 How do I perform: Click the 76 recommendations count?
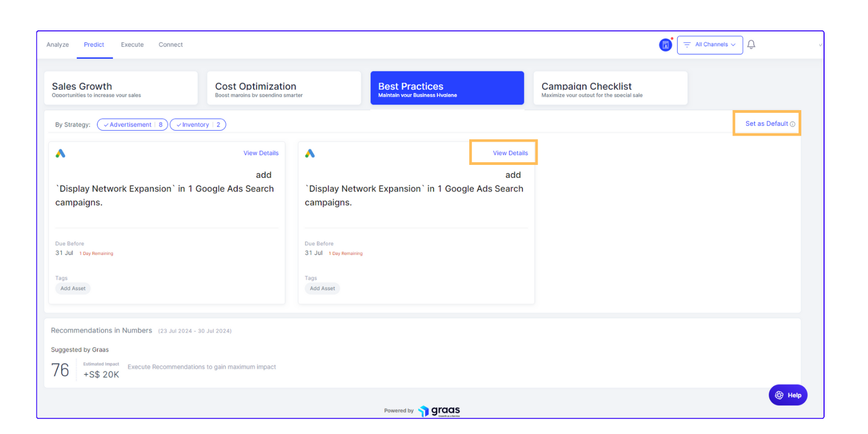pyautogui.click(x=60, y=370)
